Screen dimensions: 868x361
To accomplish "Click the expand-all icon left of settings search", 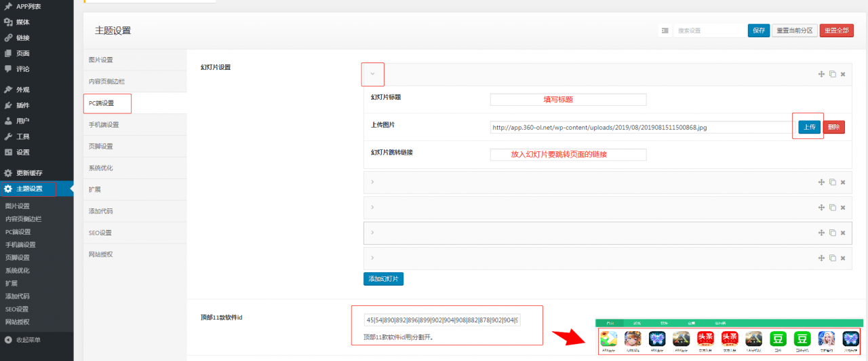I will click(x=665, y=31).
